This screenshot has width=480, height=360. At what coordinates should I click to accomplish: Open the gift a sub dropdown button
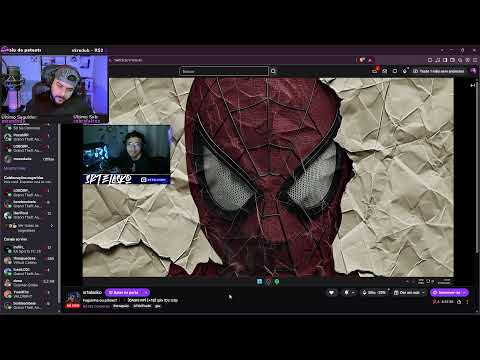pos(409,292)
